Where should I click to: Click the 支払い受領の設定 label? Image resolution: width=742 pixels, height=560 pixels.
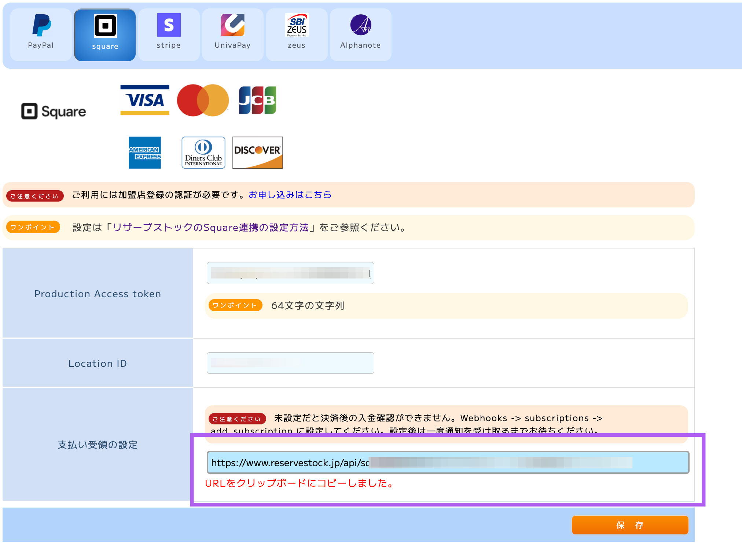click(x=98, y=445)
